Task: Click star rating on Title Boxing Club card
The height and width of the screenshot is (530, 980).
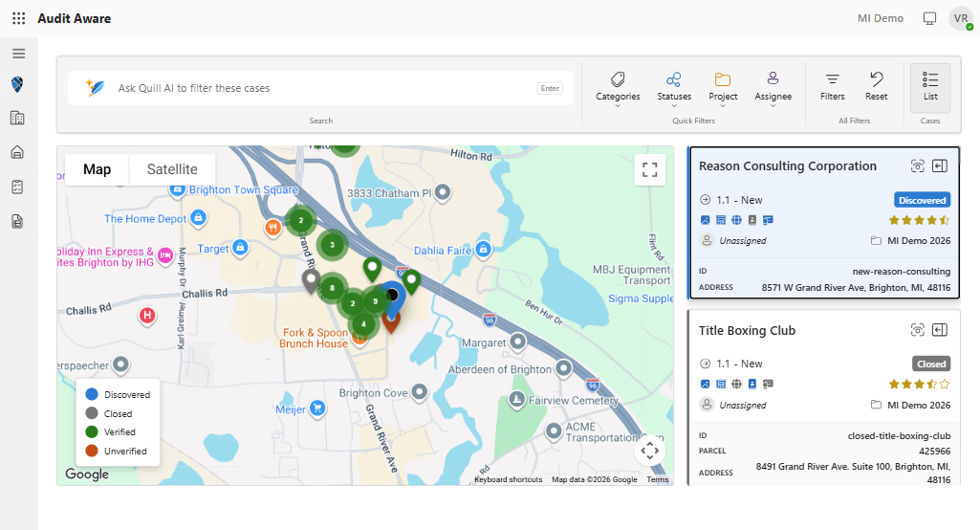Action: tap(919, 384)
